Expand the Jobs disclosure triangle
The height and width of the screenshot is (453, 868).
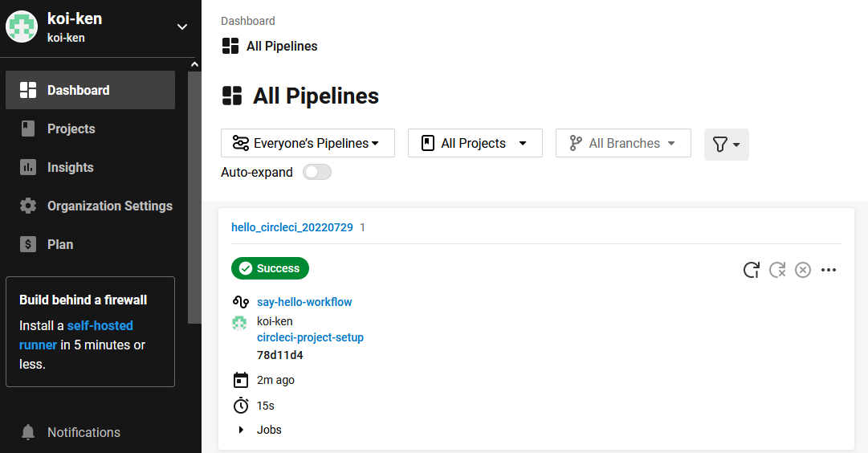241,430
